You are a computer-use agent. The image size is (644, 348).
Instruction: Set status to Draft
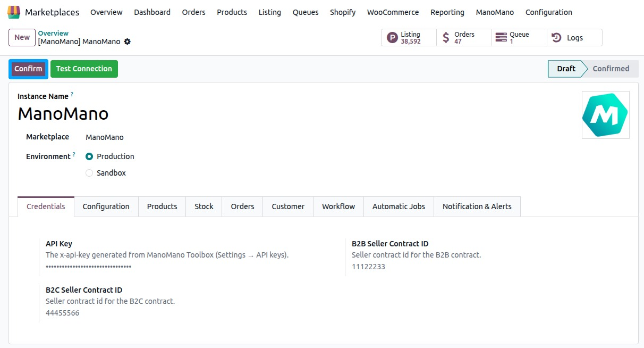coord(566,69)
